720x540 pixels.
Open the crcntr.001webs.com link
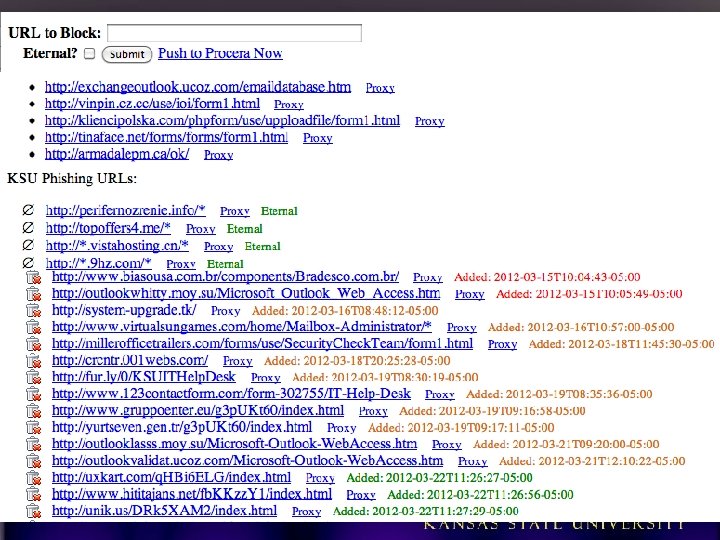(130, 360)
